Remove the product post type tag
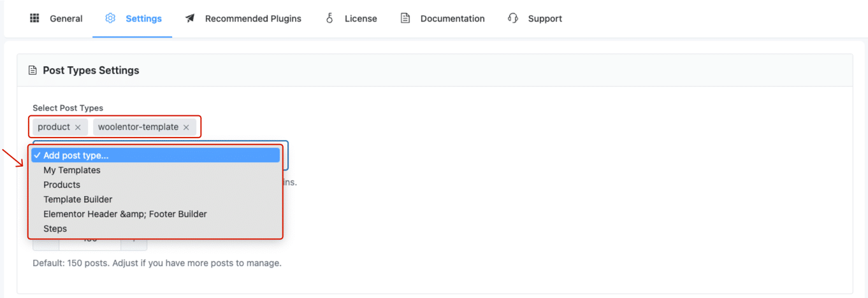The width and height of the screenshot is (868, 298). pos(78,127)
